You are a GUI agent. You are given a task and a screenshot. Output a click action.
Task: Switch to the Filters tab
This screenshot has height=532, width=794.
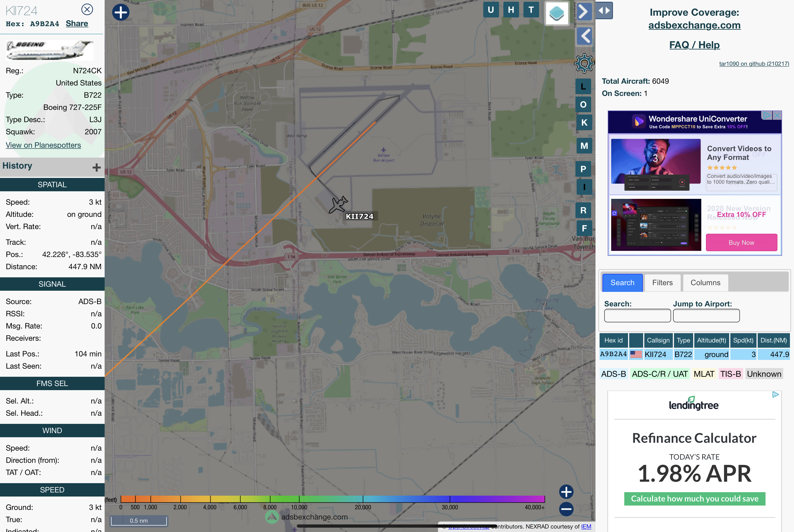pos(662,283)
